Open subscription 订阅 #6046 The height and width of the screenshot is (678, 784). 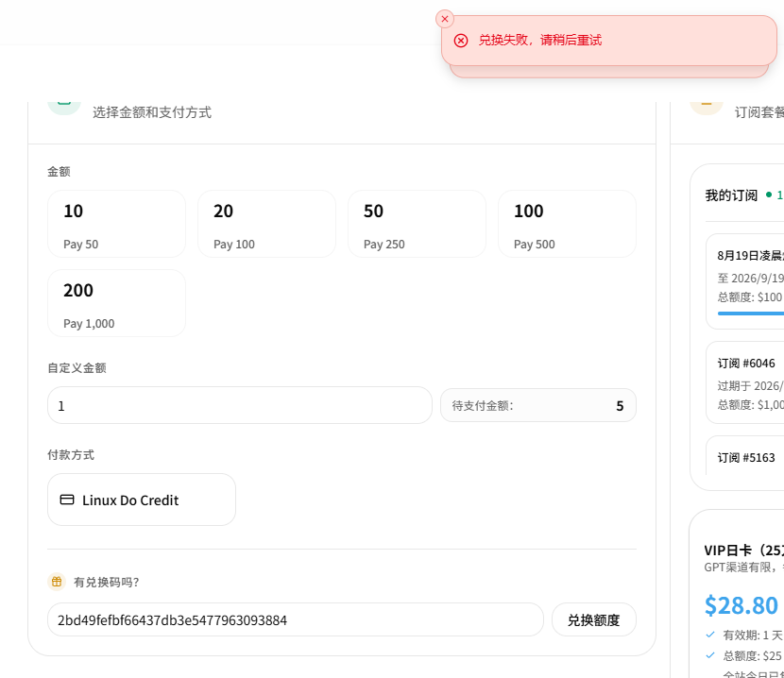pos(745,382)
